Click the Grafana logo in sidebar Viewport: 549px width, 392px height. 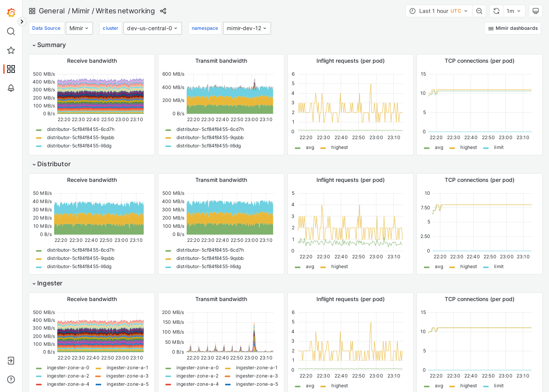11,12
